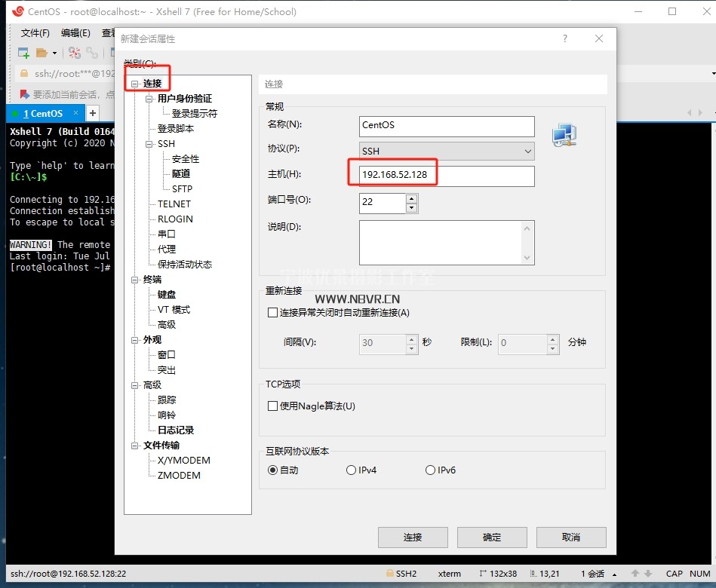Click the help question mark in dialog title

point(565,38)
